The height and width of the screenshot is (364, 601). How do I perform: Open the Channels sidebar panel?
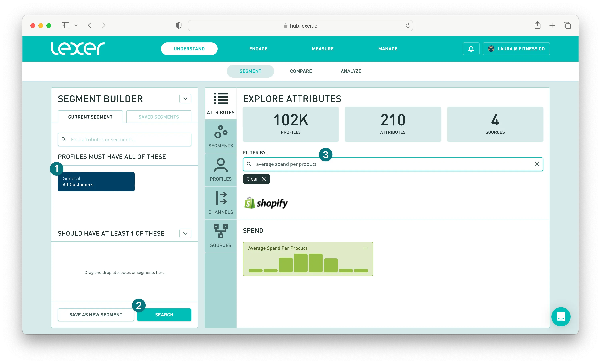[x=221, y=203]
